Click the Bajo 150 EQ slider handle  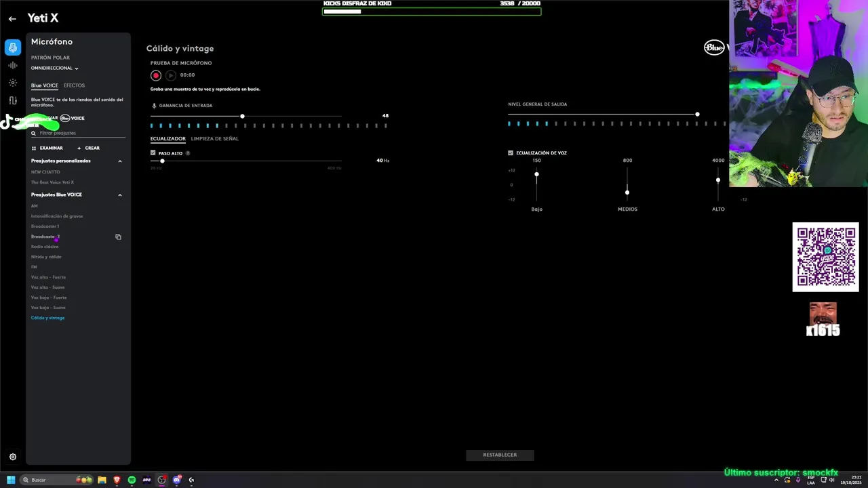tap(536, 174)
